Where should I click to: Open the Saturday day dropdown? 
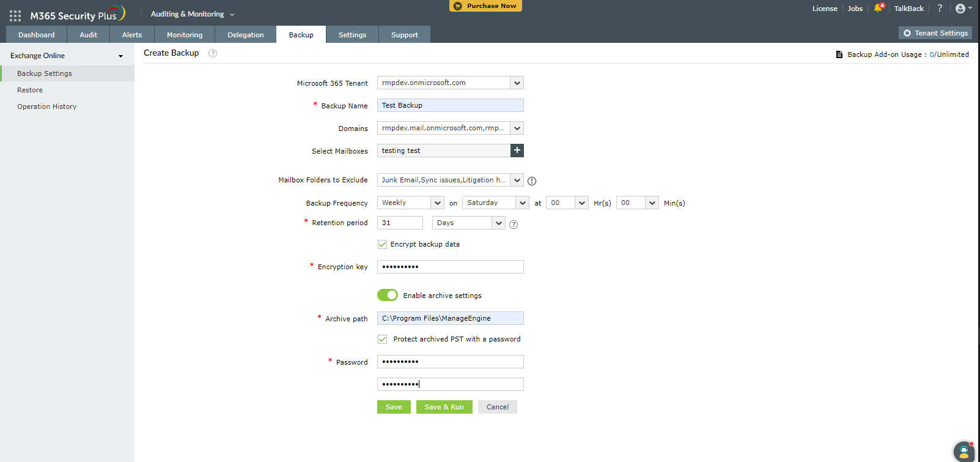[496, 203]
